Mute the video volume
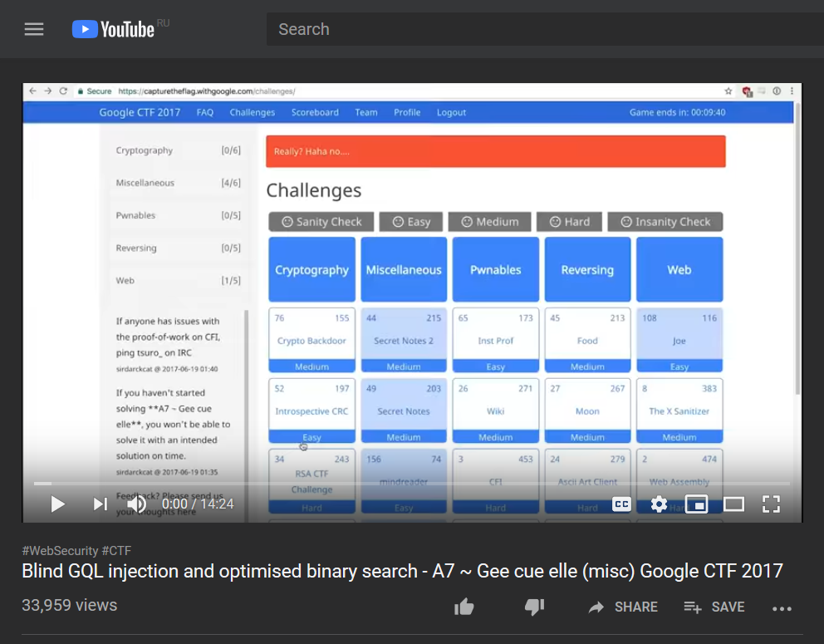Screen dimensions: 824x644 tap(137, 504)
